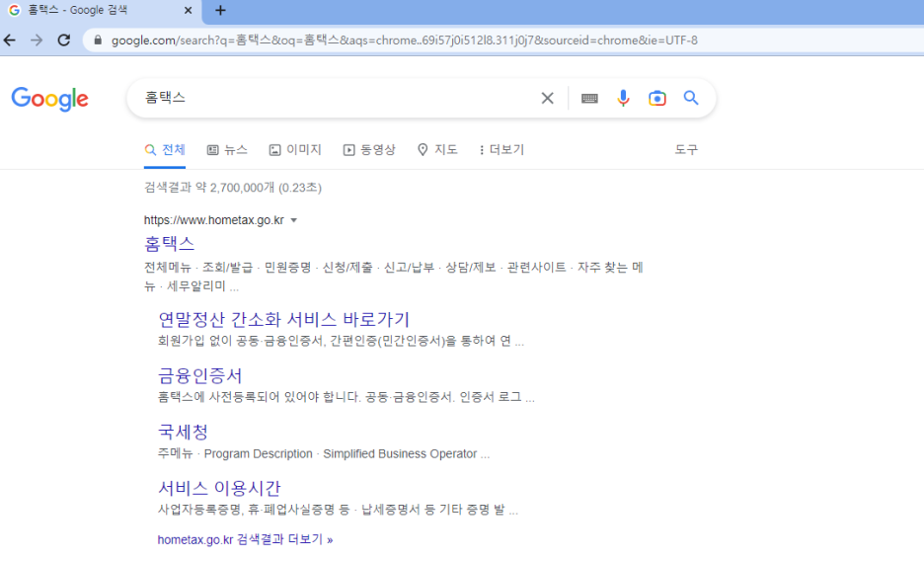Click the Google logo

coord(50,99)
